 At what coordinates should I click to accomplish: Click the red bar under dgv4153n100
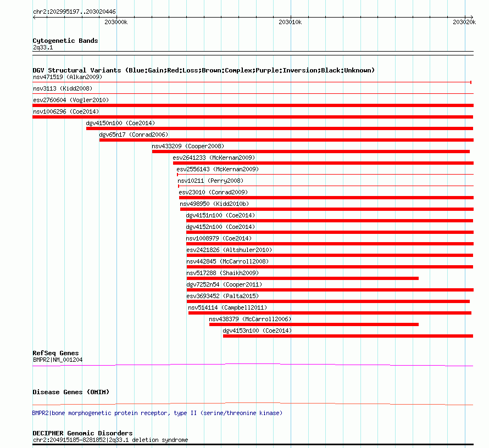click(348, 336)
